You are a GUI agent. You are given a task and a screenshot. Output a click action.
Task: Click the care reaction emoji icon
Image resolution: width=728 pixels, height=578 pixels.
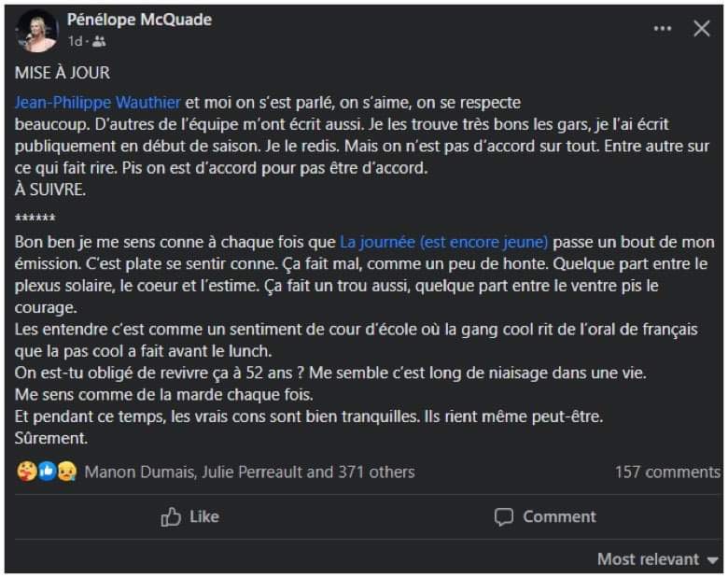tap(26, 472)
